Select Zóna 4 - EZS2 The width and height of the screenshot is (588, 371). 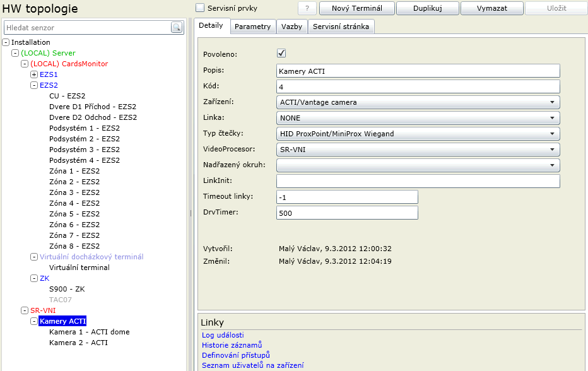[74, 203]
